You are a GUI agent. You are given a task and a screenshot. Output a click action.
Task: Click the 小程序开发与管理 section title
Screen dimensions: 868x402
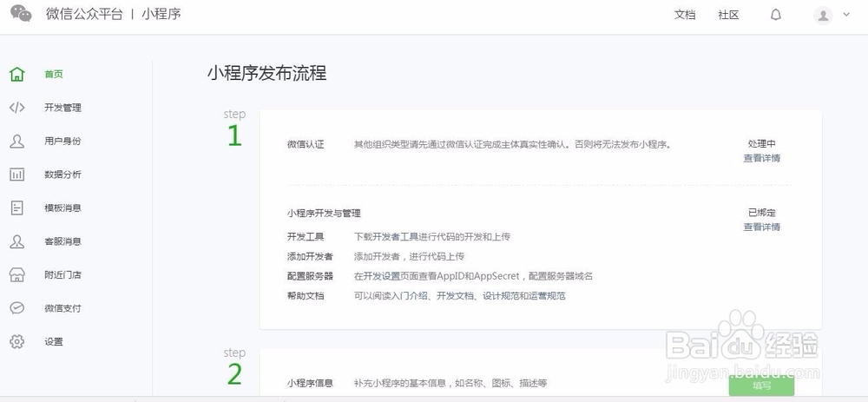(x=324, y=214)
